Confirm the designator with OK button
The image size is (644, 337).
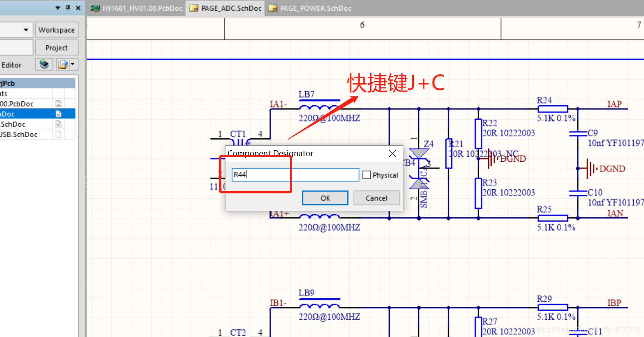325,198
